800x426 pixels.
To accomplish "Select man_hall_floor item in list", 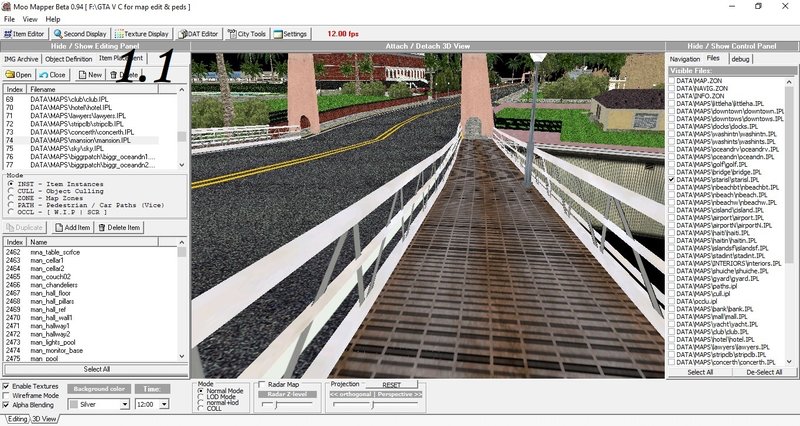I will [51, 293].
